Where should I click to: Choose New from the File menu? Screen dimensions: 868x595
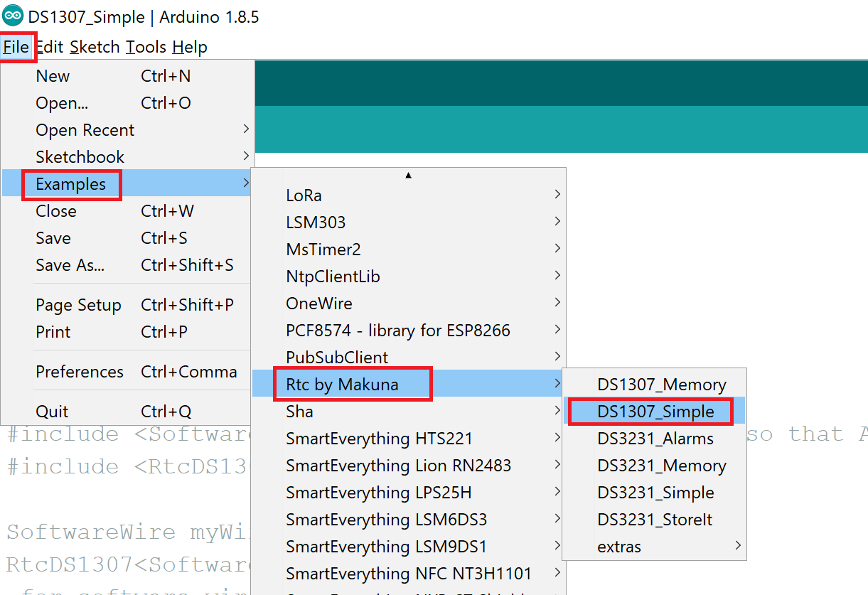click(x=127, y=76)
